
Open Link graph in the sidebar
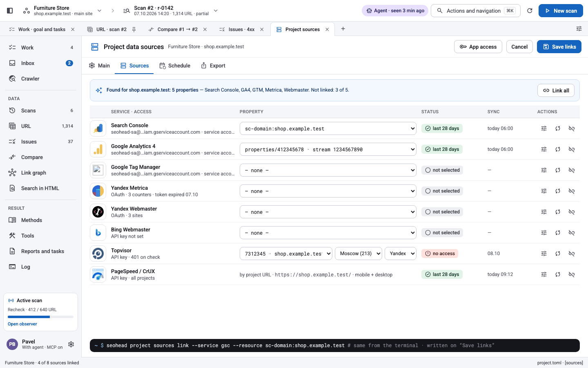(41, 173)
